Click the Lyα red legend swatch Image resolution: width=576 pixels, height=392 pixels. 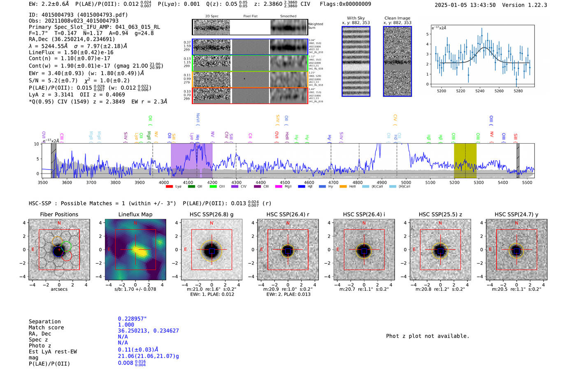coord(169,187)
